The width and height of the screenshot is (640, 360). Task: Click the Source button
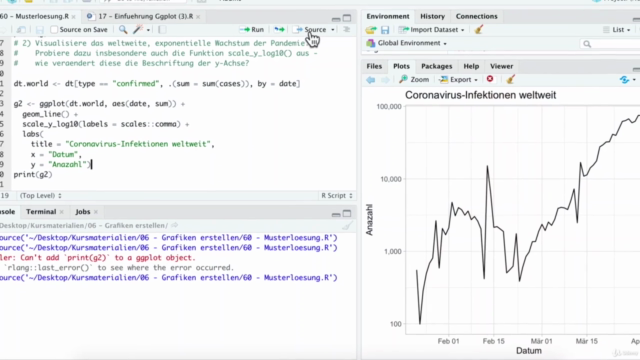click(311, 29)
